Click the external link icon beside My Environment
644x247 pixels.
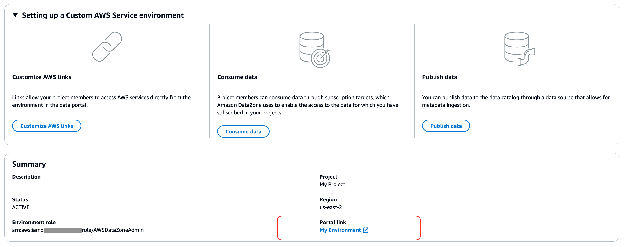tap(365, 230)
